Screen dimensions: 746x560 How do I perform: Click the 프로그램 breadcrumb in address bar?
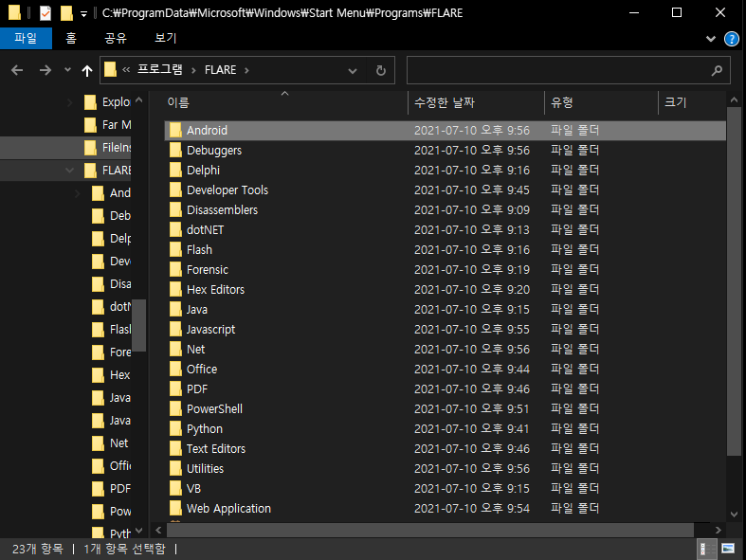coord(160,70)
